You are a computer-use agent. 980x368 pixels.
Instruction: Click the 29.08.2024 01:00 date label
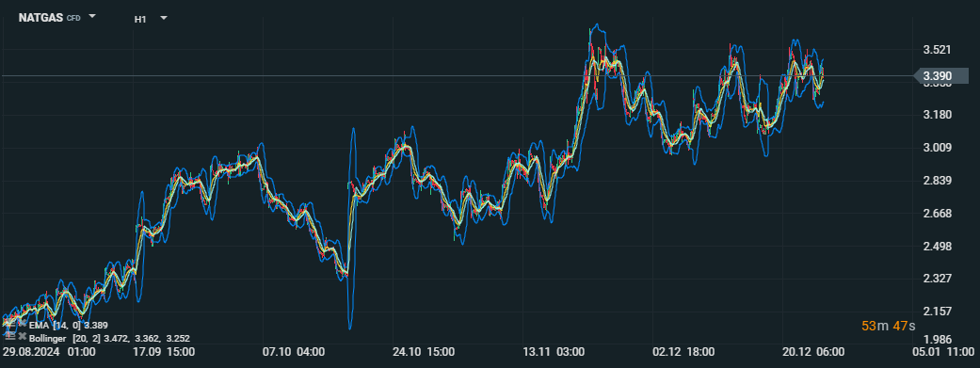click(49, 352)
